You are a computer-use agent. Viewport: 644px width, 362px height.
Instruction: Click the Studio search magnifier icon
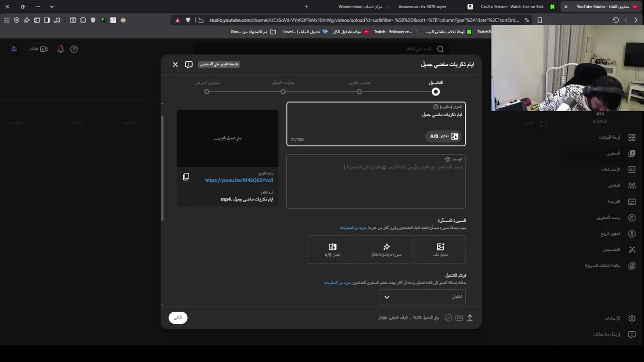coord(440,49)
